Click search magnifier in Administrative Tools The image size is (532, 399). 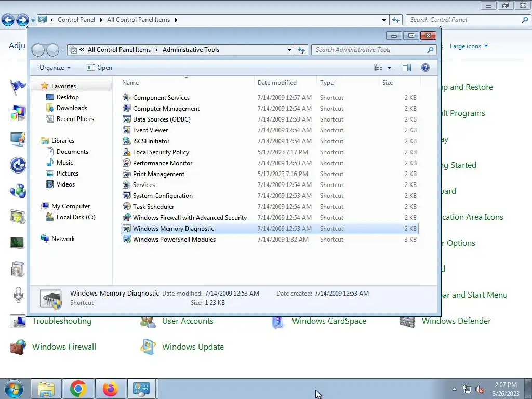click(x=430, y=50)
